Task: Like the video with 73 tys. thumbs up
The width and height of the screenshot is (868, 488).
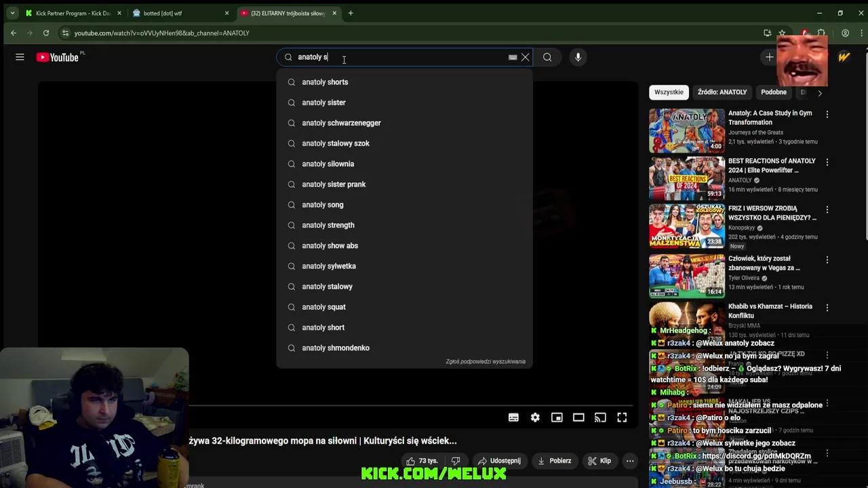Action: coord(421,461)
